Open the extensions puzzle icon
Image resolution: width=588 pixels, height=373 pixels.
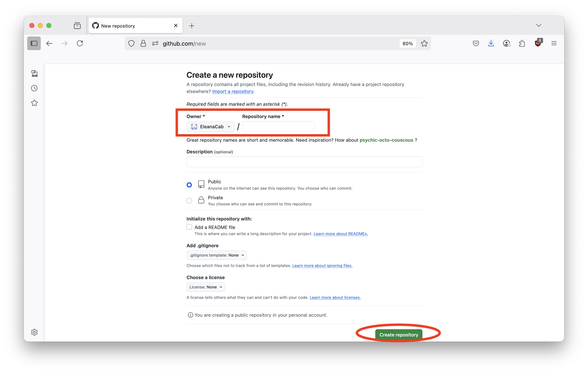pyautogui.click(x=522, y=44)
